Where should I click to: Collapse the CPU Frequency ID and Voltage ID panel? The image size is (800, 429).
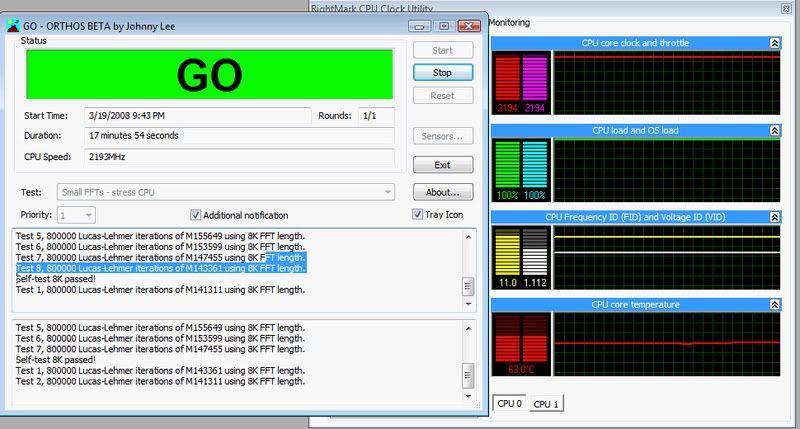click(x=774, y=217)
